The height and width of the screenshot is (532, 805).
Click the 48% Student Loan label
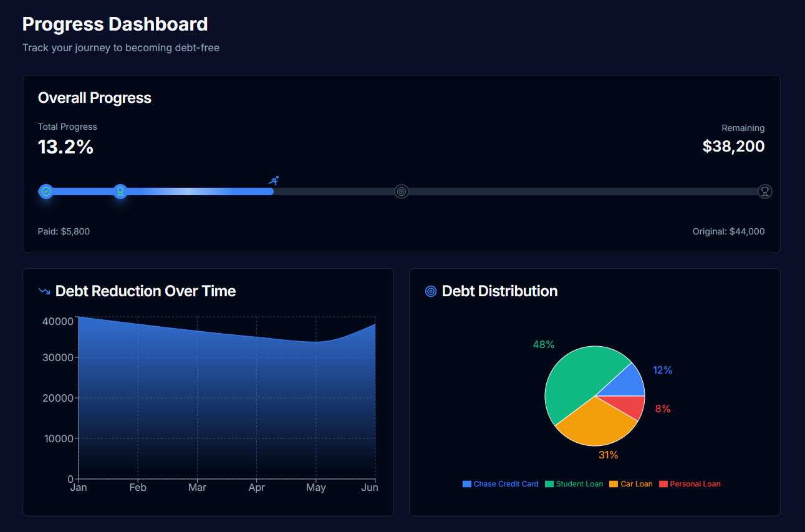(543, 344)
